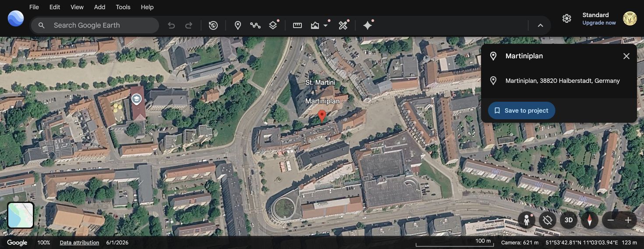Click the elevation profile mountain icon
This screenshot has height=249, width=644.
click(x=315, y=25)
